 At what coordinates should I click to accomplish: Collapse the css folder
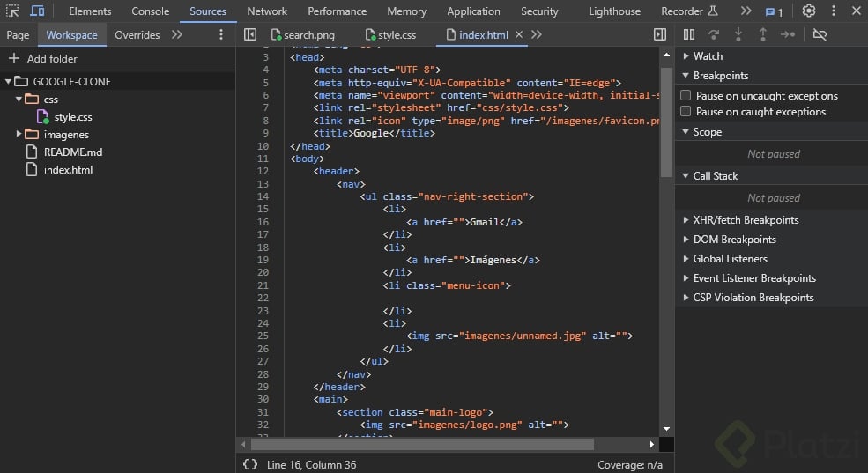[19, 100]
